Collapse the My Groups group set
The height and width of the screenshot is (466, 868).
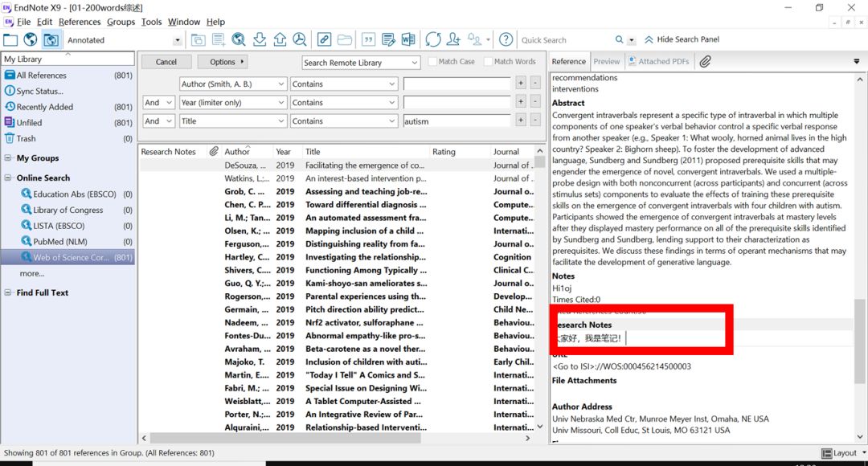point(8,157)
